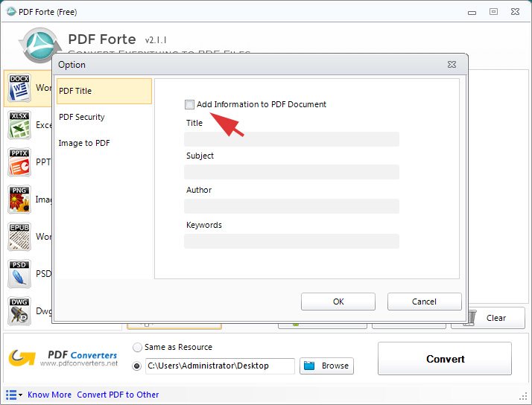Select the DOCX Word to PDF icon
Image resolution: width=532 pixels, height=405 pixels.
pyautogui.click(x=19, y=88)
